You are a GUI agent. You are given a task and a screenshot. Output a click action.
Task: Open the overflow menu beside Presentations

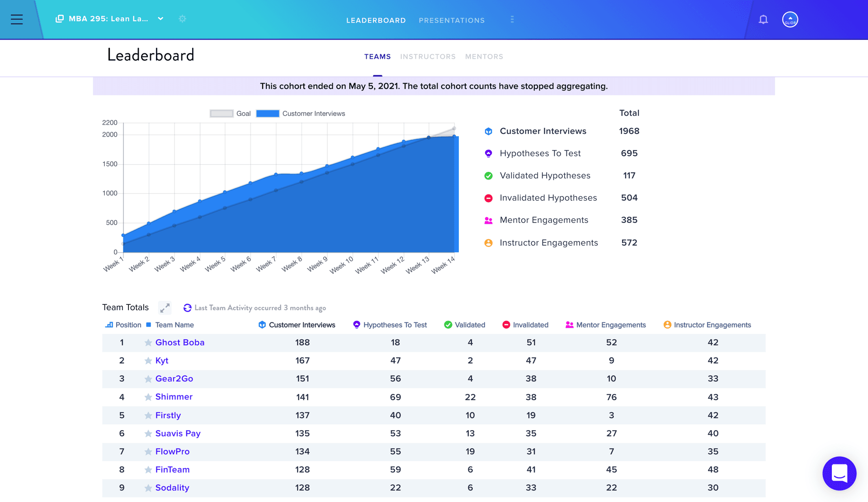(512, 19)
